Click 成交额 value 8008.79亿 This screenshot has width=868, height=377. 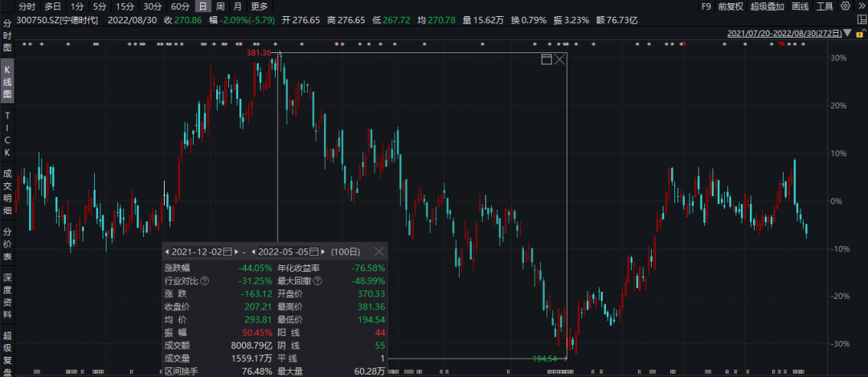coord(252,345)
